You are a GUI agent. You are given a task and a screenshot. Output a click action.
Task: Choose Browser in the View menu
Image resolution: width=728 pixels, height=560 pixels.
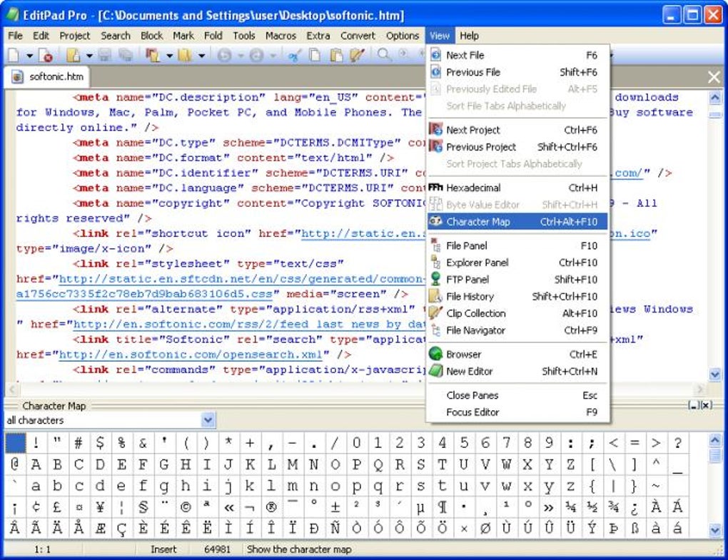tap(517, 354)
